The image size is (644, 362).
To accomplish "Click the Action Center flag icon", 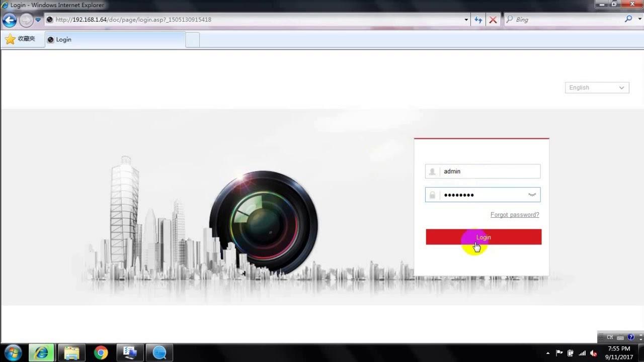I will [x=559, y=353].
